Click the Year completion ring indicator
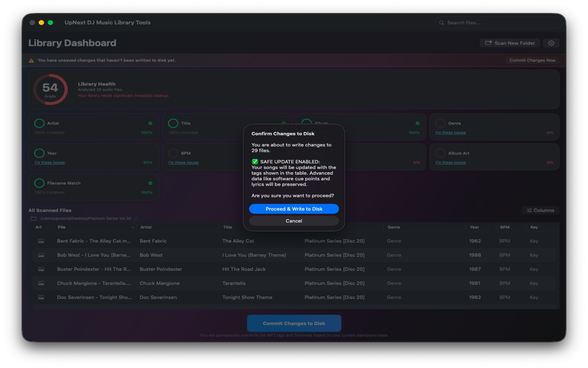Viewport: 588px width, 368px height. [x=40, y=153]
